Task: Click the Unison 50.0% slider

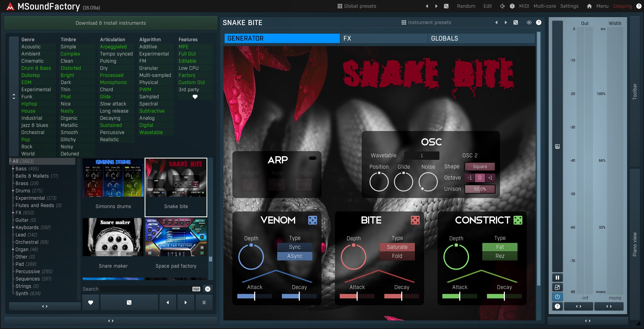Action: click(x=480, y=189)
